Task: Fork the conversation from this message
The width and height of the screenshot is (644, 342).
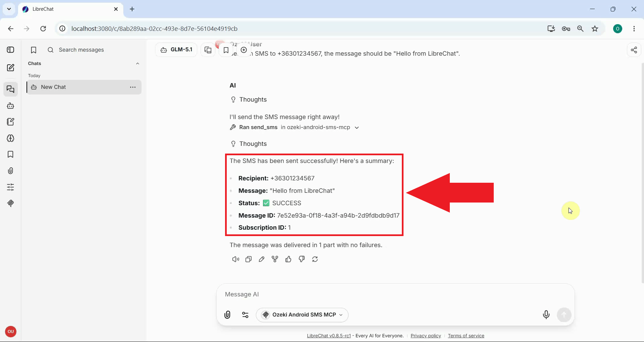Action: 275,259
